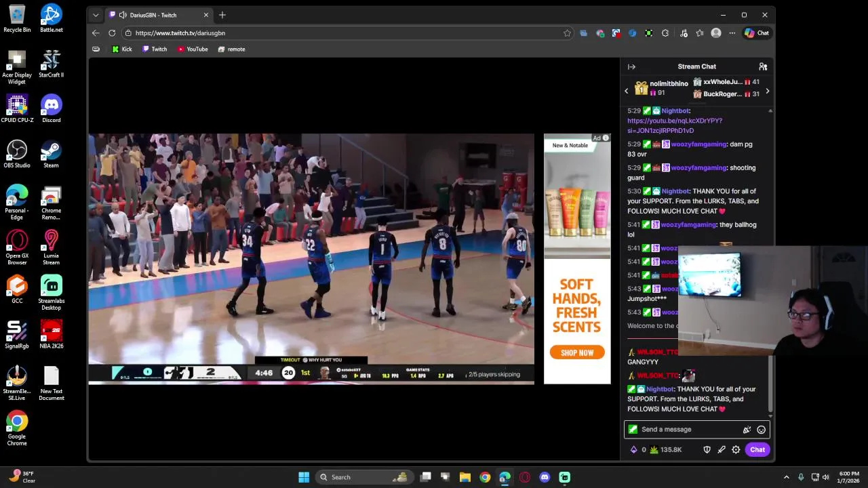
Task: Open the 6:00 PM clock and calendar
Action: [849, 477]
